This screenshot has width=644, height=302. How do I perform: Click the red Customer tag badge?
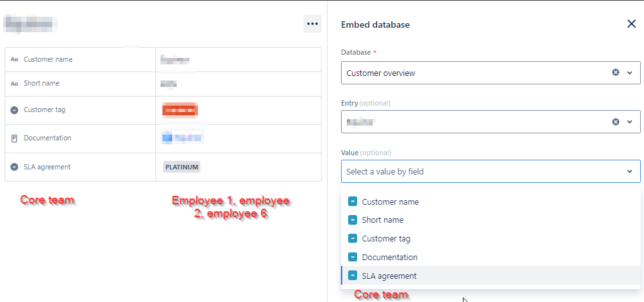pos(181,110)
